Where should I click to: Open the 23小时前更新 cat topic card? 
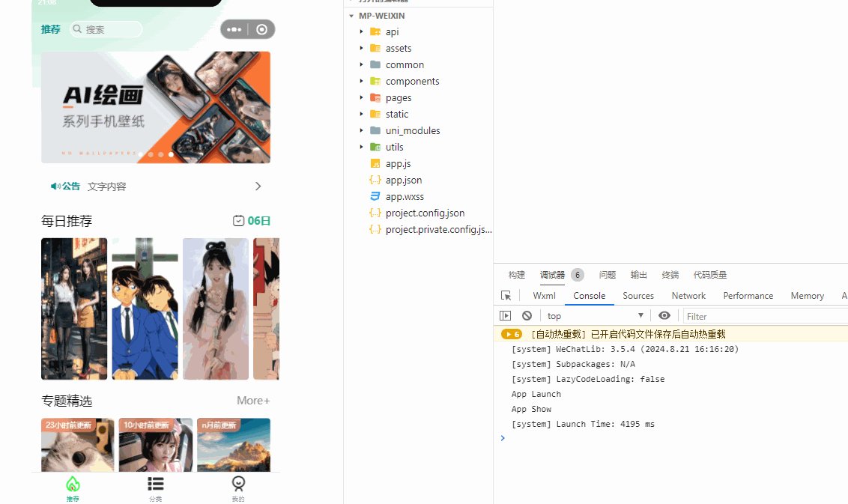coord(77,445)
